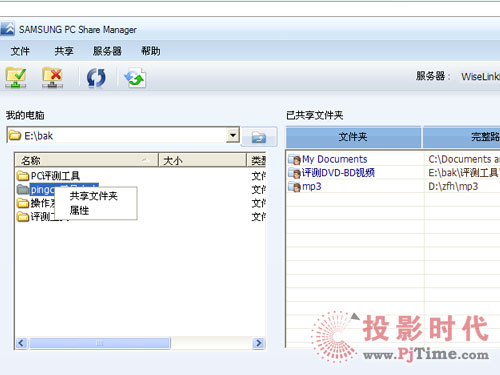Click the share folder icon with green checkmark

pyautogui.click(x=16, y=78)
